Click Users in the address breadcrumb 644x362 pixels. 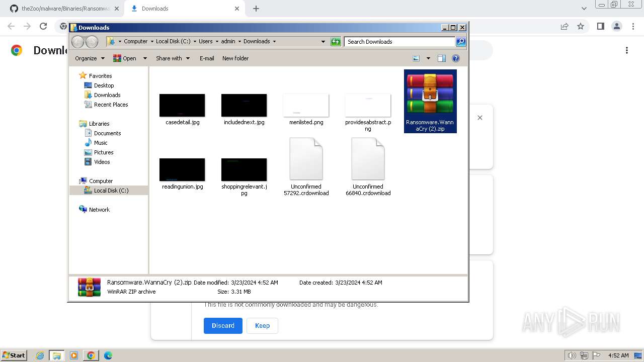click(x=205, y=41)
